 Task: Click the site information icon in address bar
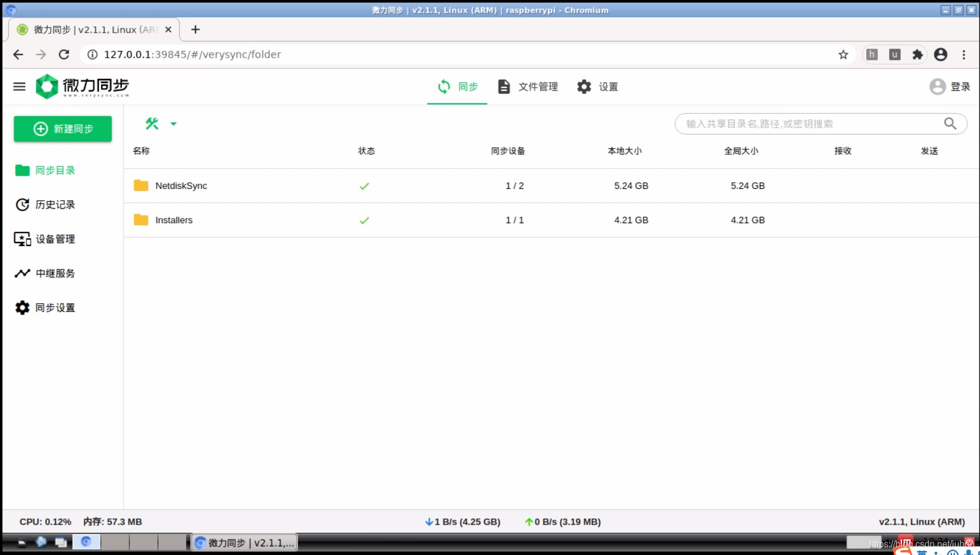tap(92, 54)
